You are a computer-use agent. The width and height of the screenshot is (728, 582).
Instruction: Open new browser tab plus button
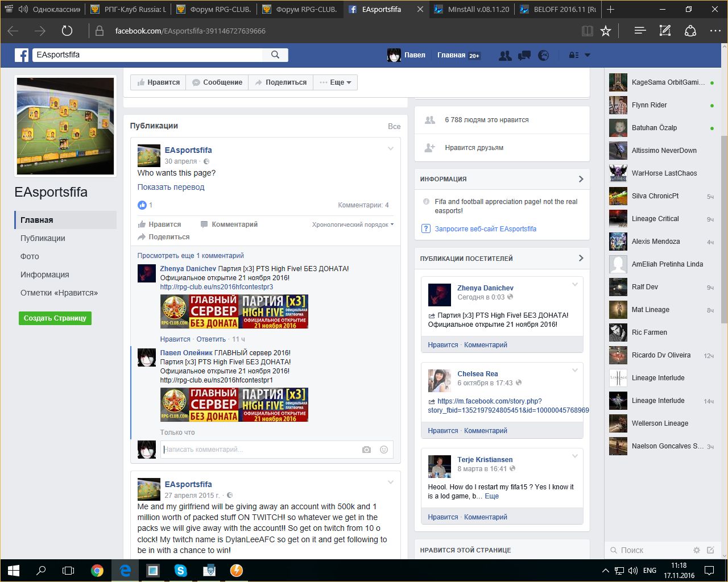[x=610, y=9]
